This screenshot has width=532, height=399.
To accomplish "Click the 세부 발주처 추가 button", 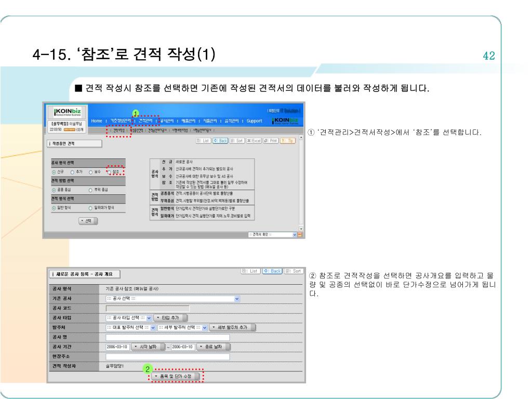I will [x=232, y=328].
